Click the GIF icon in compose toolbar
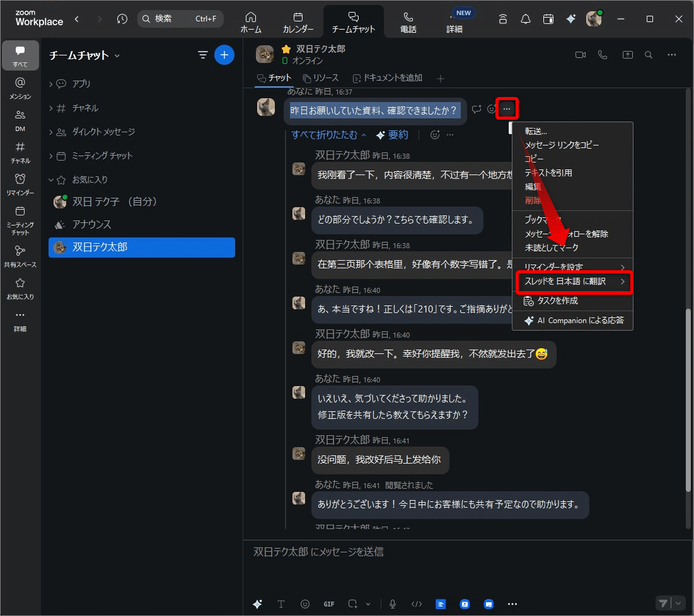Screen dimensions: 694x616 pos(329,604)
